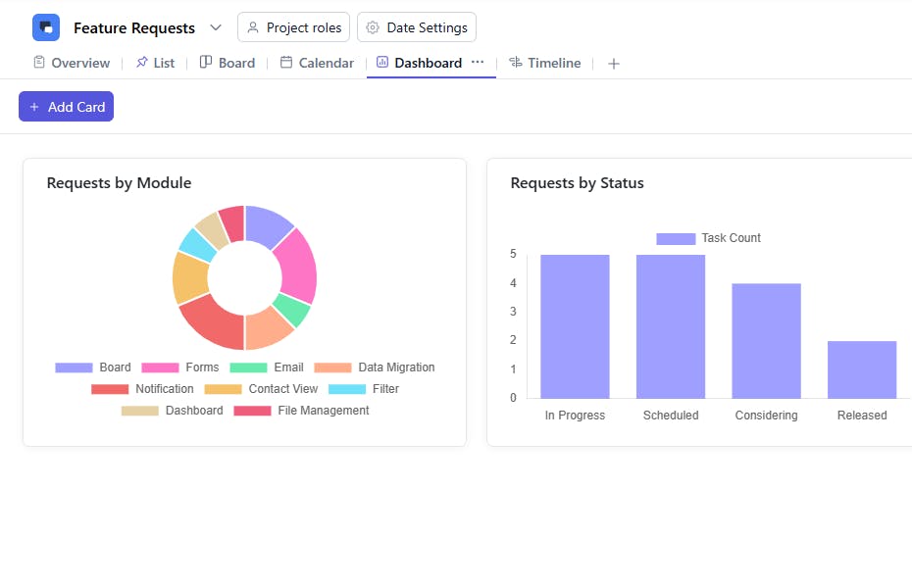
Task: Click the Add Card button
Action: click(x=66, y=107)
